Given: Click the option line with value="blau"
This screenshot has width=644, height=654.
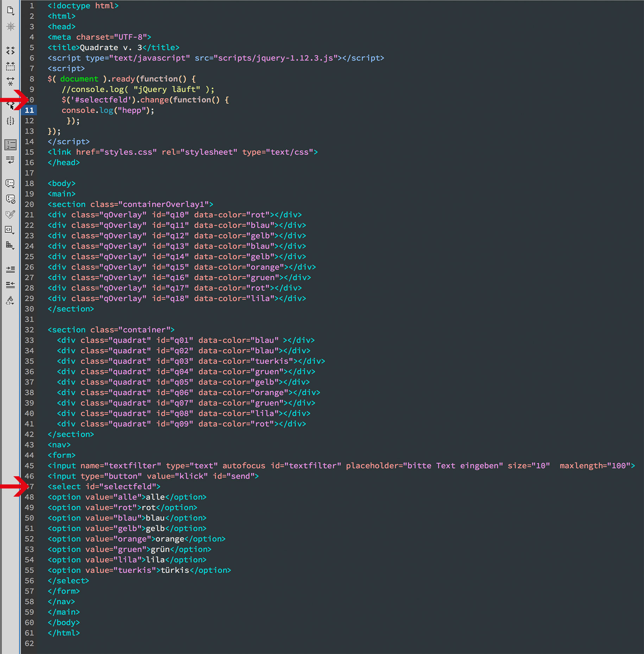Looking at the screenshot, I should click(x=127, y=518).
